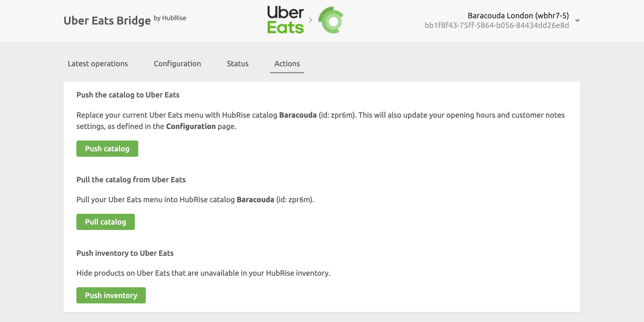644x322 pixels.
Task: Click the Uber Eats Bridge title
Action: click(x=107, y=21)
